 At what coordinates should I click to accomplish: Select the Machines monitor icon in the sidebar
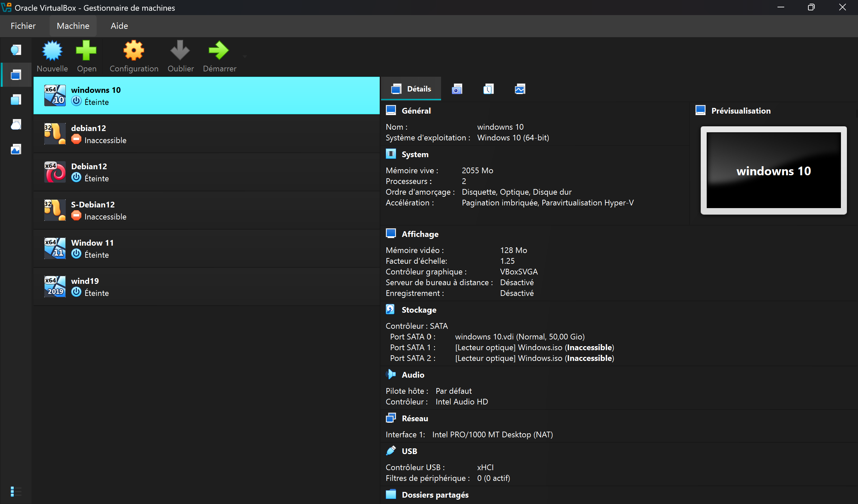point(16,75)
